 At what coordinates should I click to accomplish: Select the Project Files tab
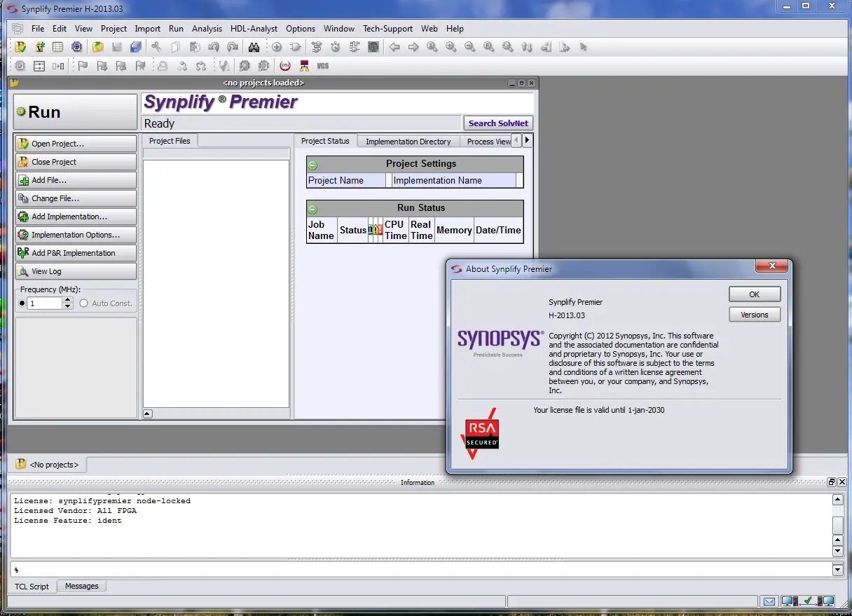[x=170, y=141]
